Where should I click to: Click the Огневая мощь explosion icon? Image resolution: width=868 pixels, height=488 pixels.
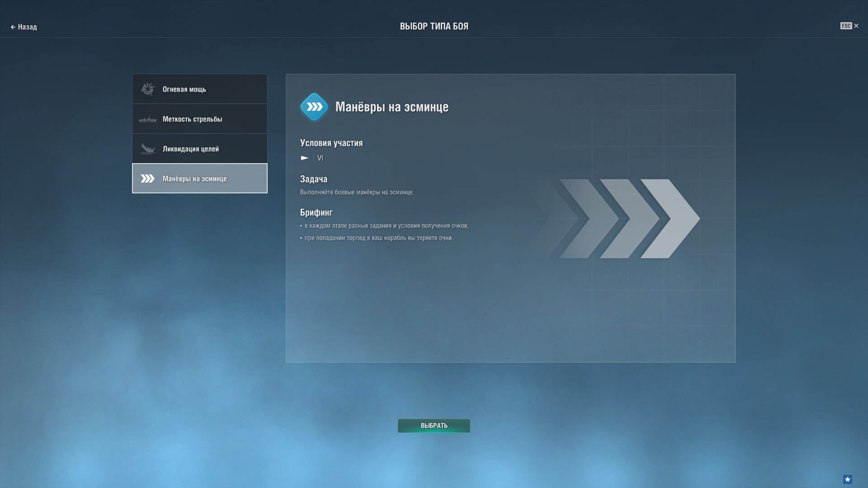pos(148,89)
